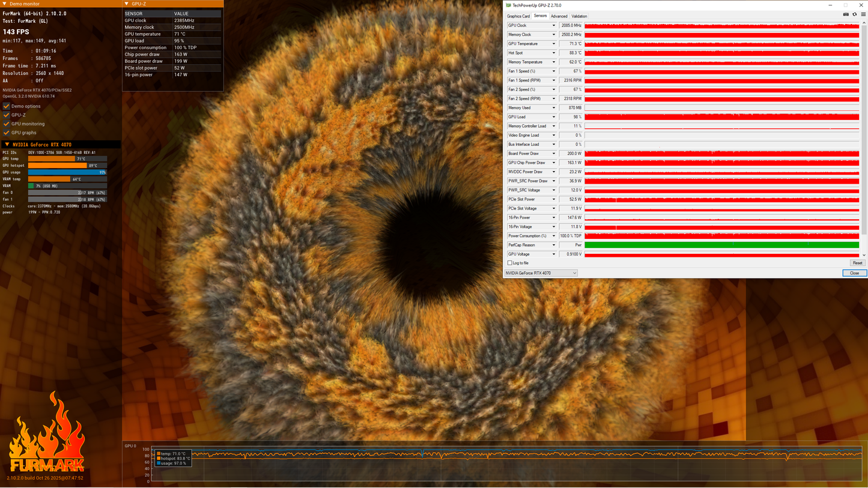Open the GPU Load sensor dropdown

pyautogui.click(x=554, y=117)
